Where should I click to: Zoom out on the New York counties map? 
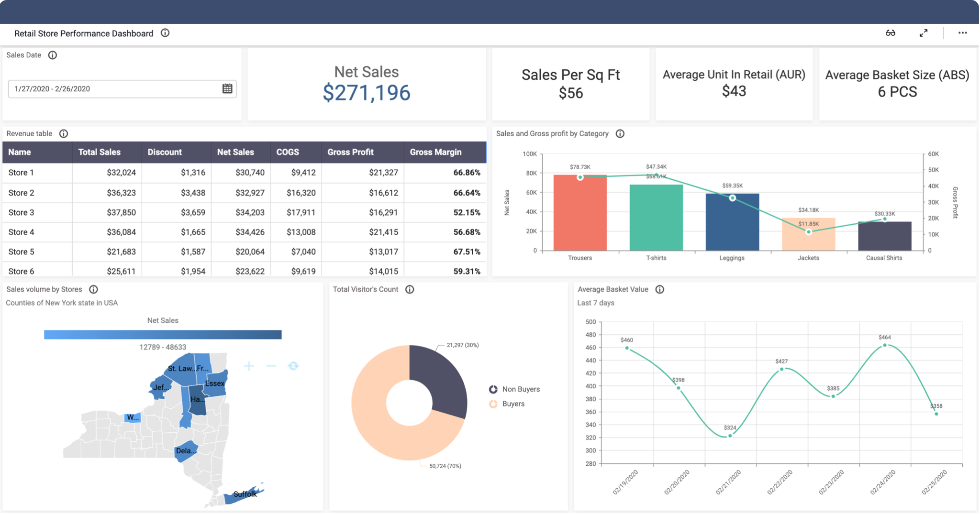tap(270, 366)
